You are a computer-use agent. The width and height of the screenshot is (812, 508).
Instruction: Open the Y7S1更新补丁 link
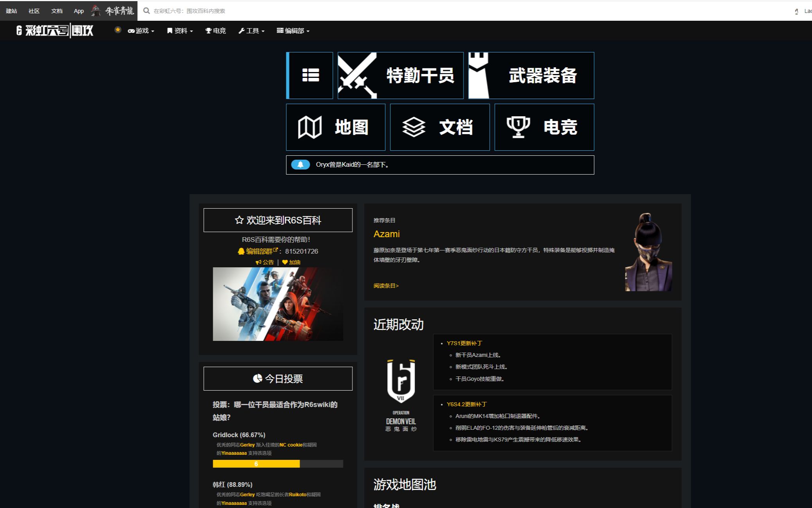pos(464,343)
